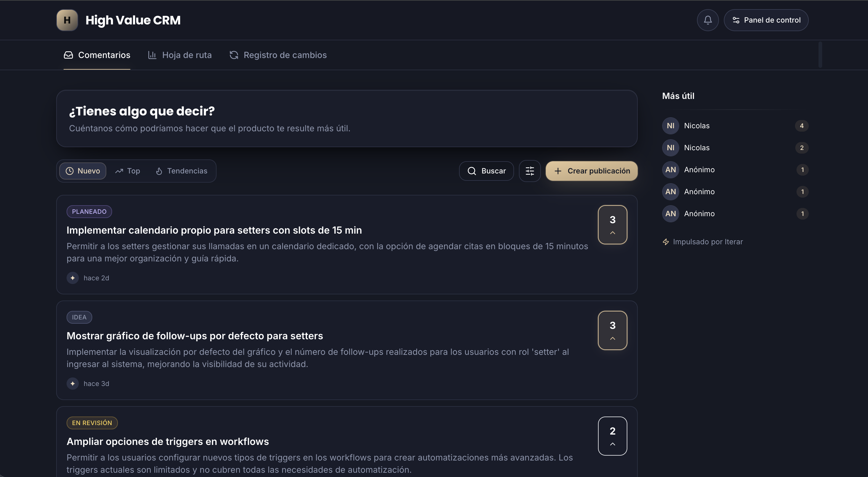Click the '¿Tienes algo que decir?' prompt box

tap(347, 118)
